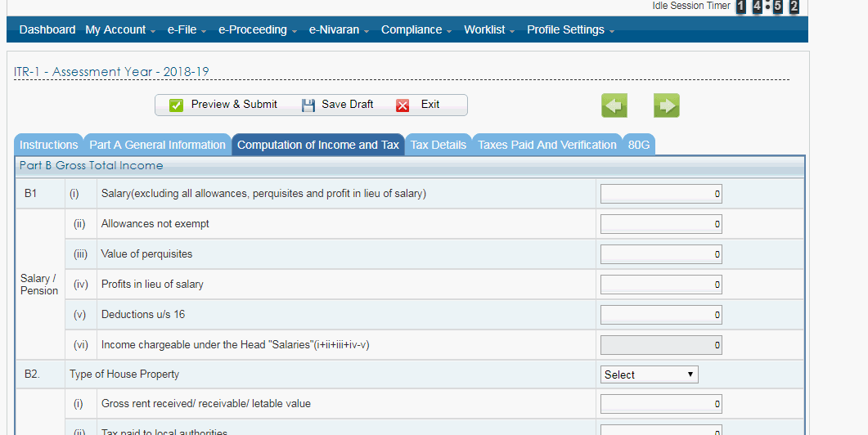Click the Deductions u/s 16 input field
Screen dimensions: 868x435
(x=661, y=315)
